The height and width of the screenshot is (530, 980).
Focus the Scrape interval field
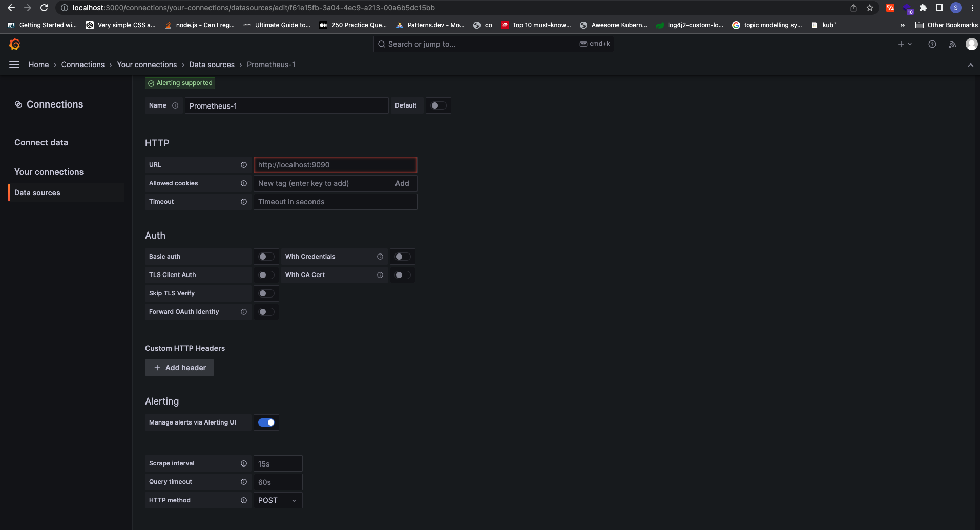click(278, 463)
